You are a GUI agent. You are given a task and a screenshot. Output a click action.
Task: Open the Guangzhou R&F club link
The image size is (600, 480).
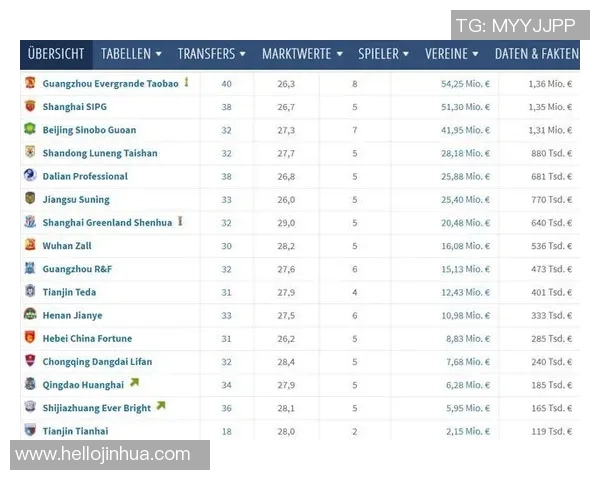pyautogui.click(x=77, y=269)
